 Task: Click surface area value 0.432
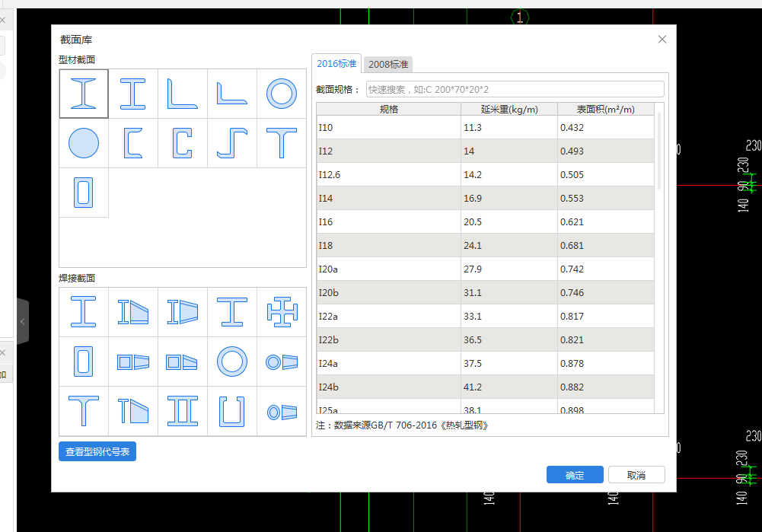[x=572, y=128]
